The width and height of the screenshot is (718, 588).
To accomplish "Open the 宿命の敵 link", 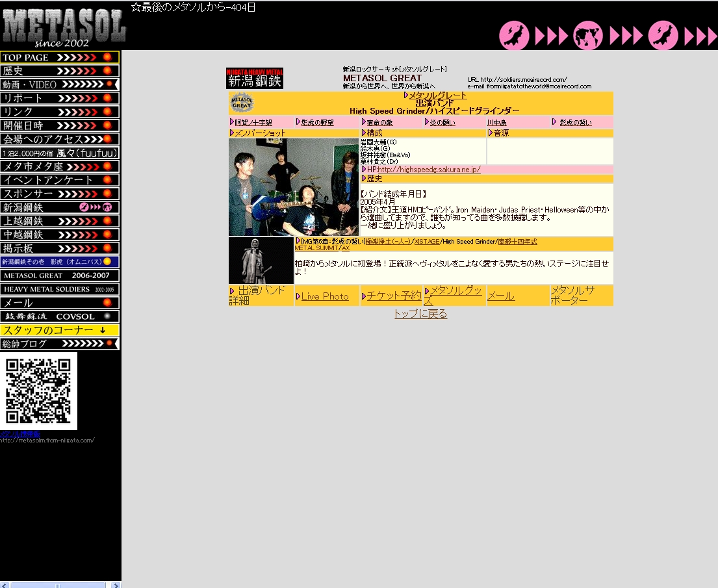I will tap(379, 122).
